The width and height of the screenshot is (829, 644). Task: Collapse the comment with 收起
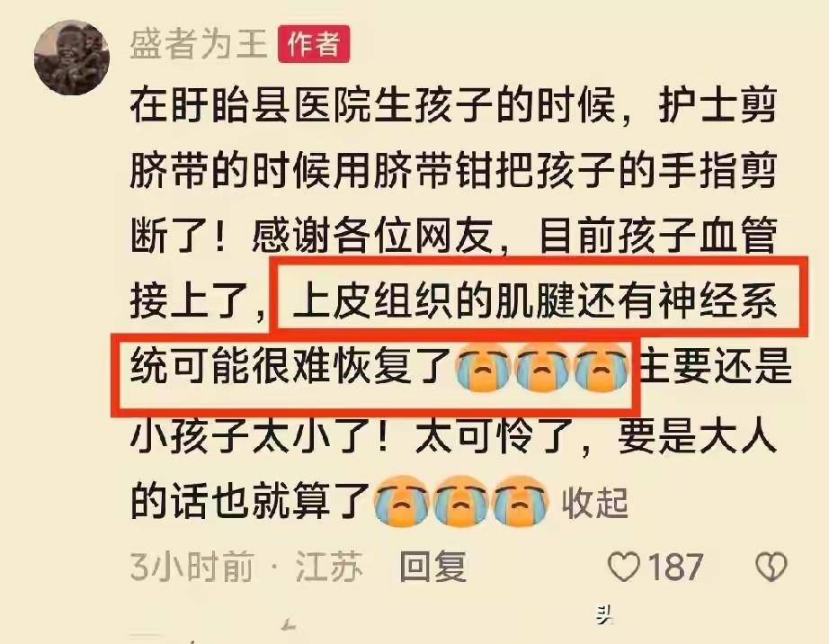tap(595, 502)
